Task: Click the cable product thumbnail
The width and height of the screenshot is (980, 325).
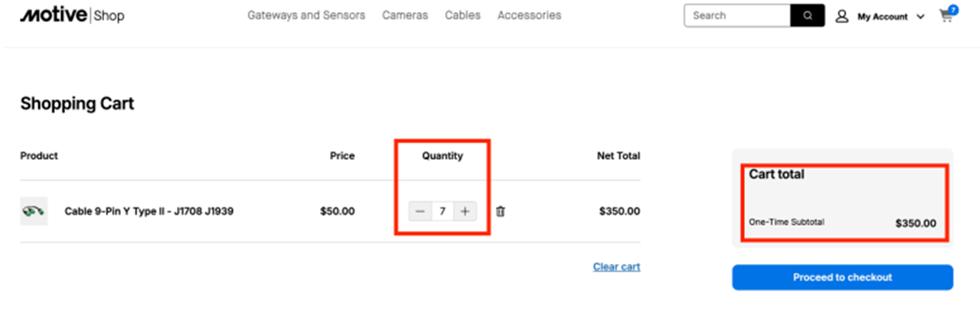Action: pyautogui.click(x=34, y=211)
